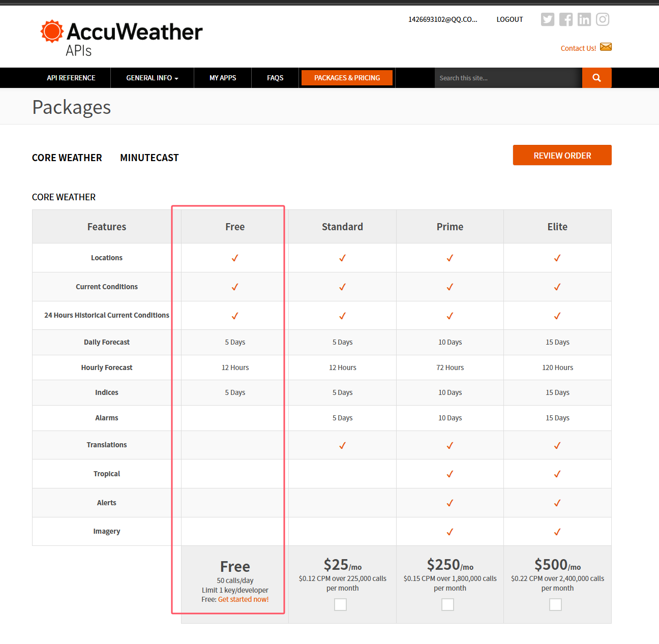Screen dimensions: 659x644
Task: Click Alerts checkmark in Prime column
Action: pos(450,503)
